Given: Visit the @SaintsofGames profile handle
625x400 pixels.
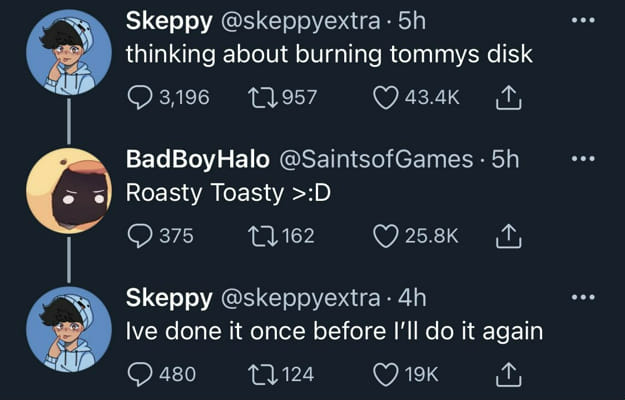Looking at the screenshot, I should pos(367,159).
